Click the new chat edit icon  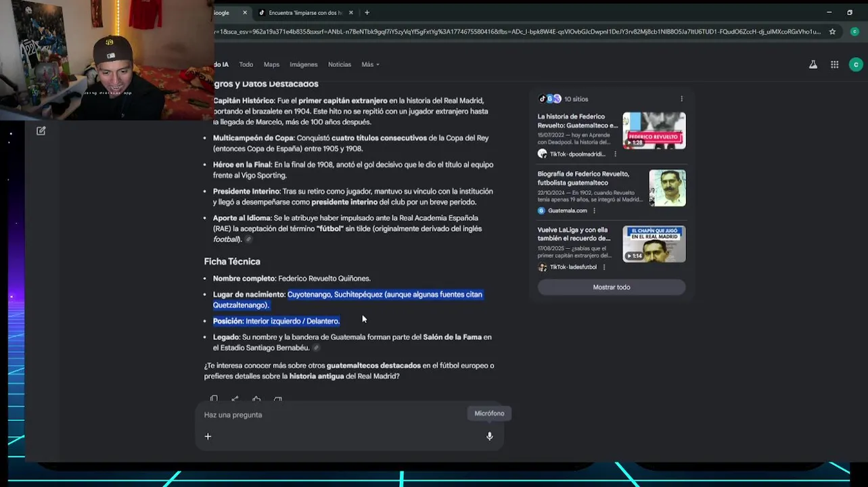[x=41, y=131]
